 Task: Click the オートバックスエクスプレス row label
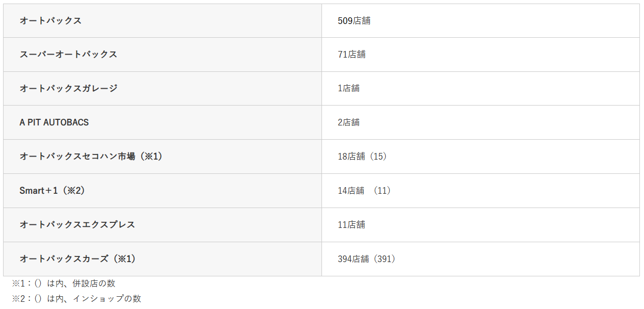coord(77,225)
